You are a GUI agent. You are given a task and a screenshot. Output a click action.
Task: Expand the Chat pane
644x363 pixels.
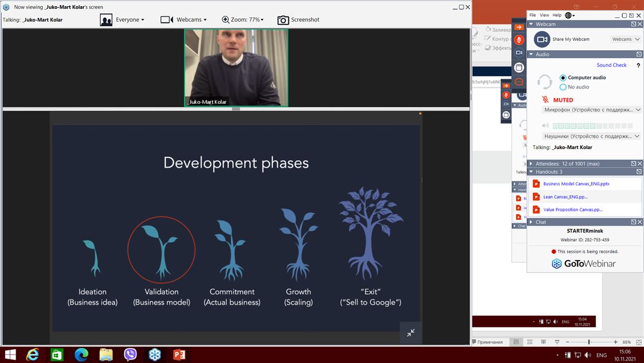click(531, 222)
